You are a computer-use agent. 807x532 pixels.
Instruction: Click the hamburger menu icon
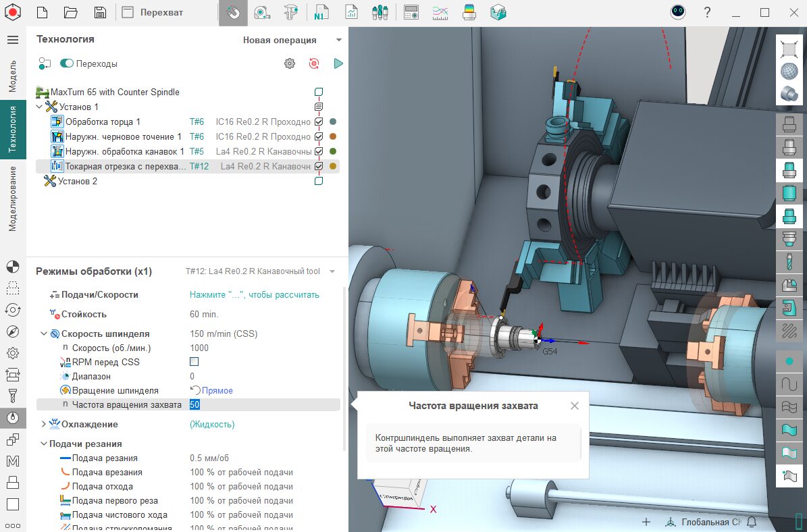click(12, 40)
